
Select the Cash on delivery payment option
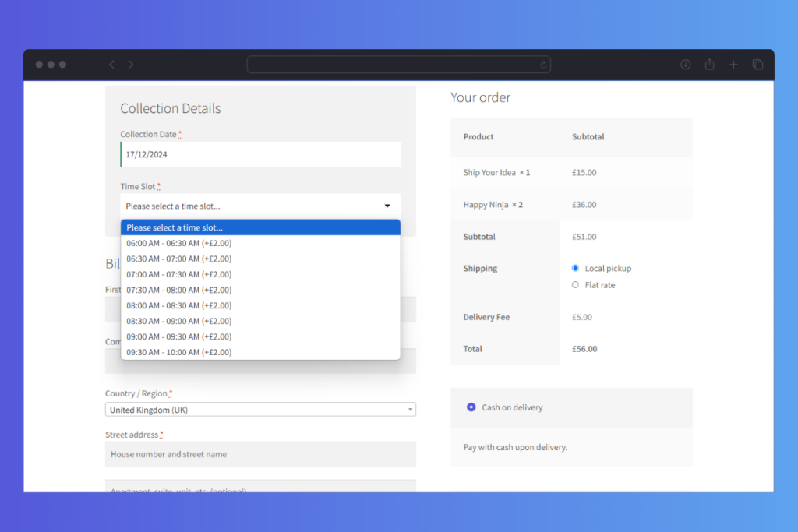[471, 407]
